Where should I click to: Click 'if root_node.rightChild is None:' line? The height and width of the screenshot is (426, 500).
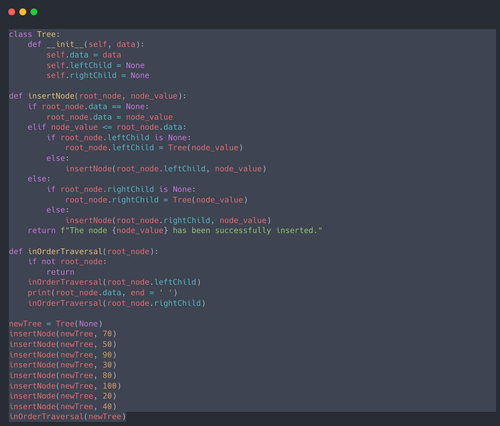tap(121, 189)
